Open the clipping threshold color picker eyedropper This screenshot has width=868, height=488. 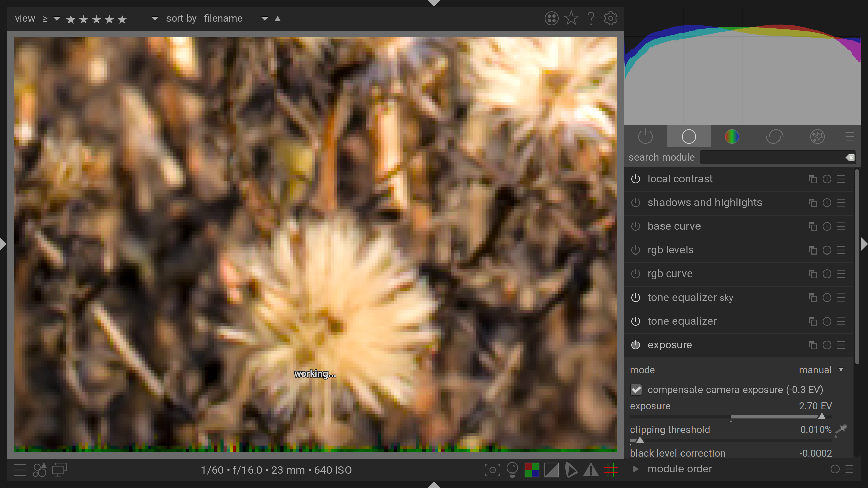(x=841, y=430)
